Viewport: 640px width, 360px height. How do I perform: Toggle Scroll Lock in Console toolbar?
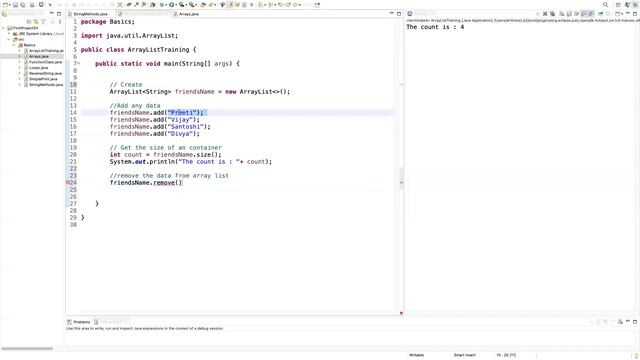point(569,13)
